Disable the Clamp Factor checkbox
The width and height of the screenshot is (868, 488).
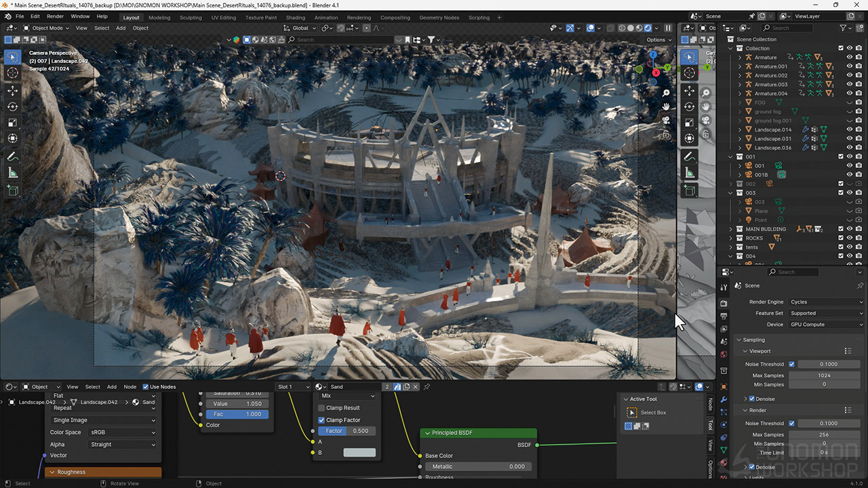click(321, 420)
